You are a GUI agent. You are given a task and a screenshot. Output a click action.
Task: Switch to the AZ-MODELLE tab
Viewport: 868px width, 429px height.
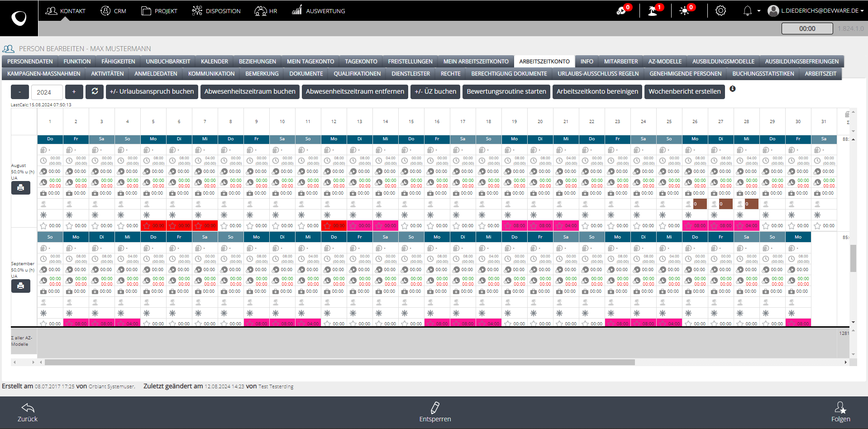tap(665, 62)
